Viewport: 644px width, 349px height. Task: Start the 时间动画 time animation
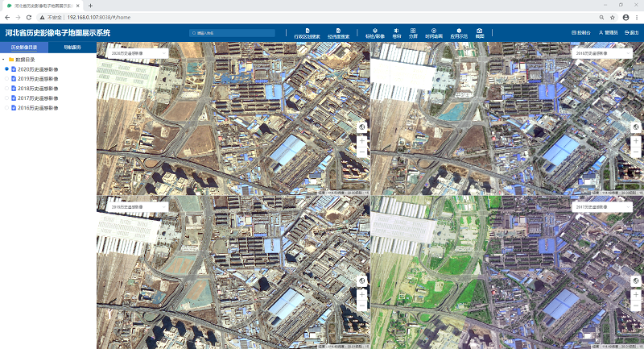tap(433, 33)
